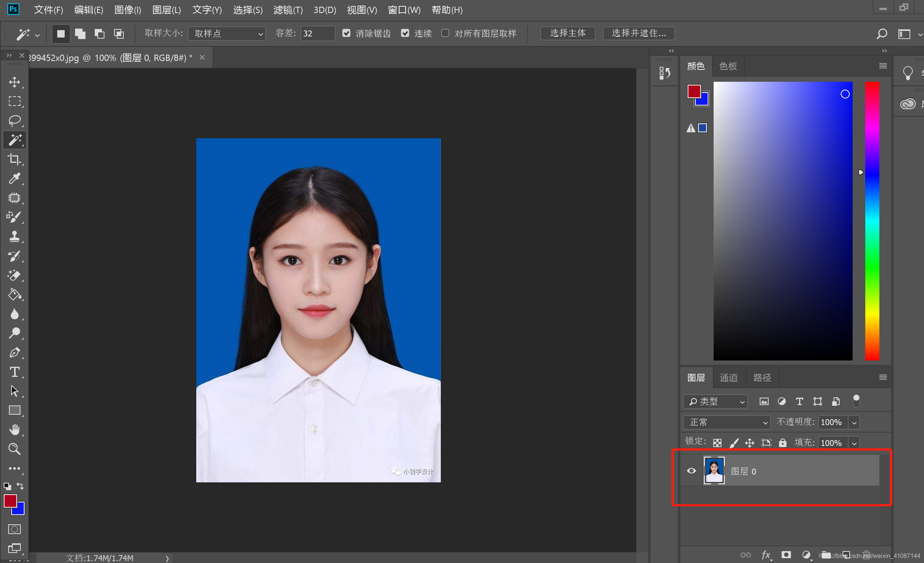Switch to the 通道 channels tab
The height and width of the screenshot is (563, 924).
[x=728, y=378]
